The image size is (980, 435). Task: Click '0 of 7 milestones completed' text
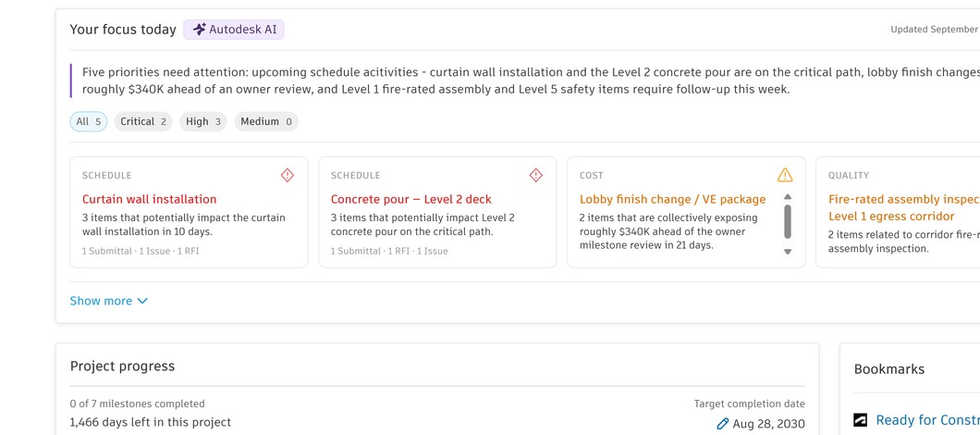(x=138, y=404)
